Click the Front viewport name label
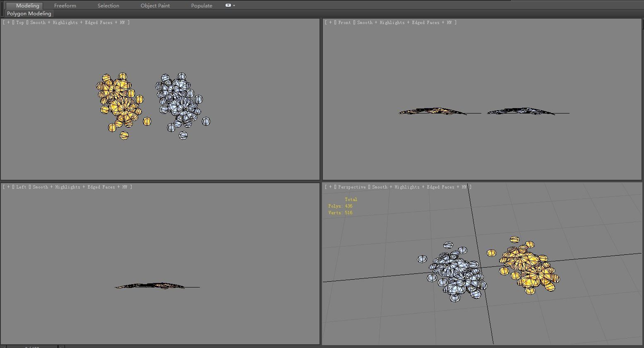This screenshot has height=348, width=644. coord(344,22)
